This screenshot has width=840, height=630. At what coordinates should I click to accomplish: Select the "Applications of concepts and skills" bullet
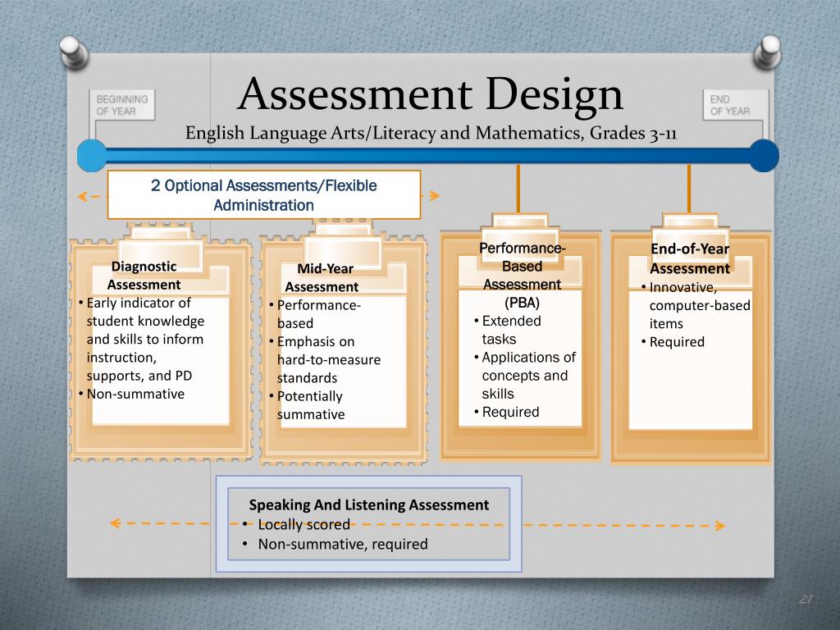click(x=525, y=375)
